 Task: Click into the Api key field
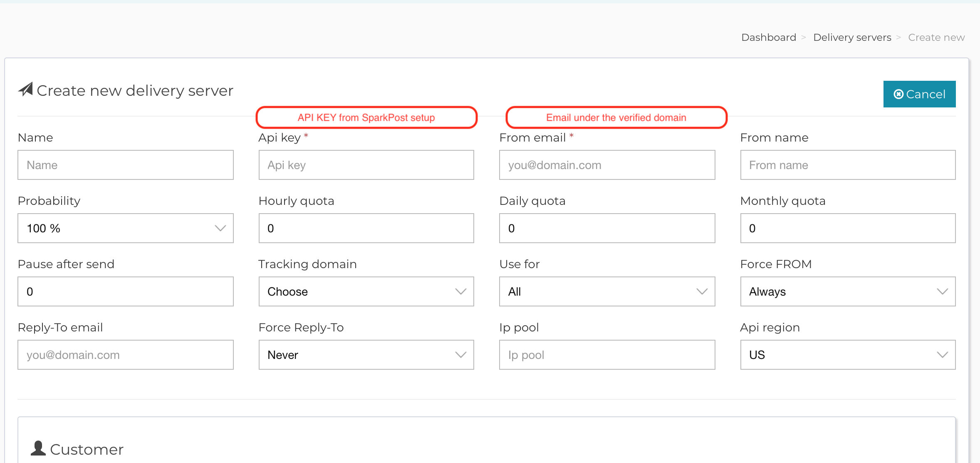coord(366,165)
